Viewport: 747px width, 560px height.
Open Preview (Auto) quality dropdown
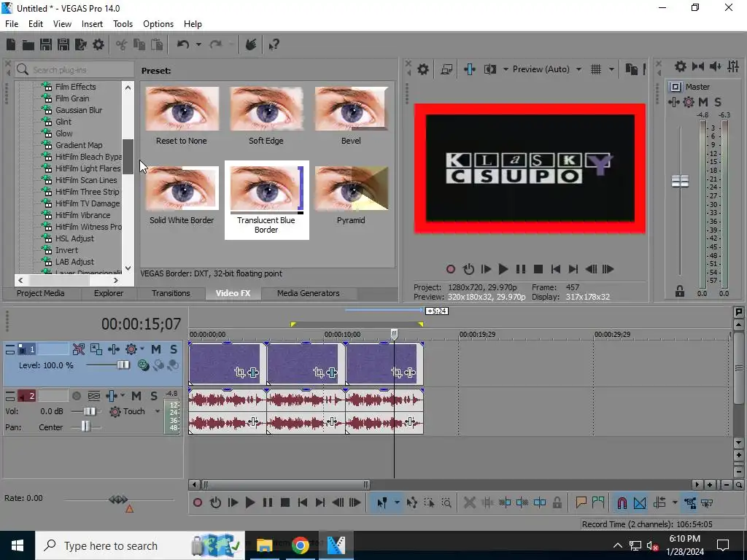578,69
